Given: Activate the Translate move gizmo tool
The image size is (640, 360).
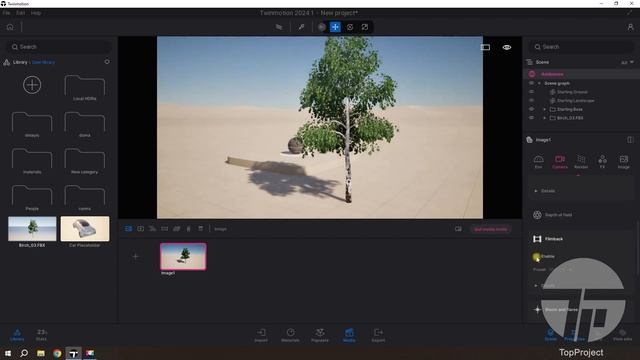Looking at the screenshot, I should click(x=335, y=27).
